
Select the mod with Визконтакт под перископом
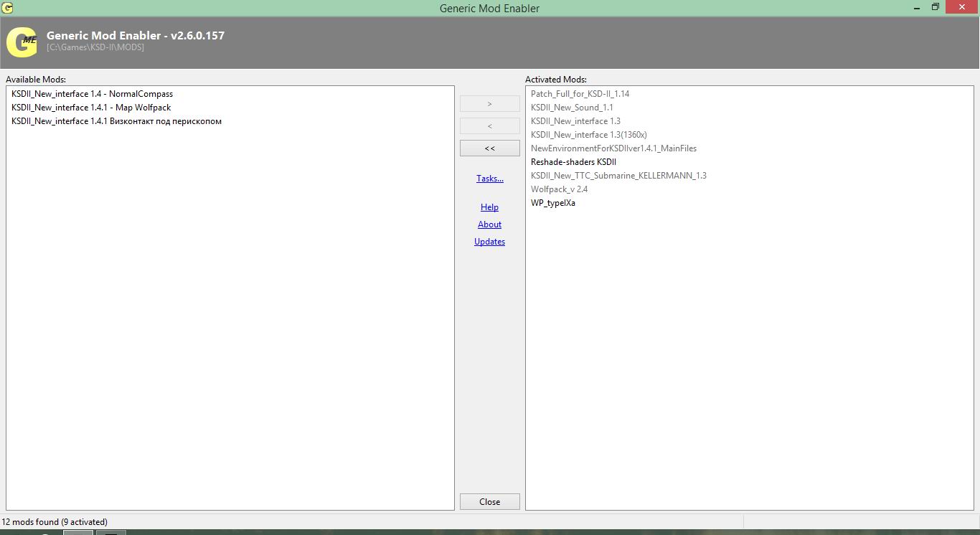pos(116,121)
